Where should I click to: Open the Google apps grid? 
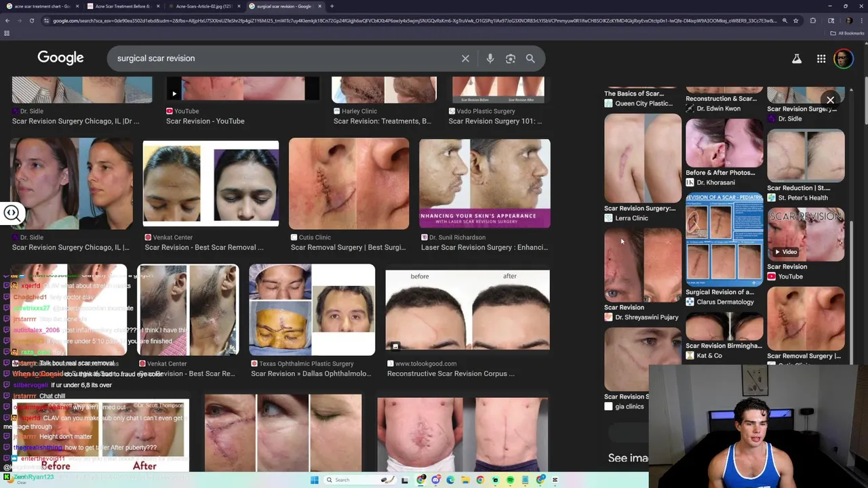click(821, 59)
